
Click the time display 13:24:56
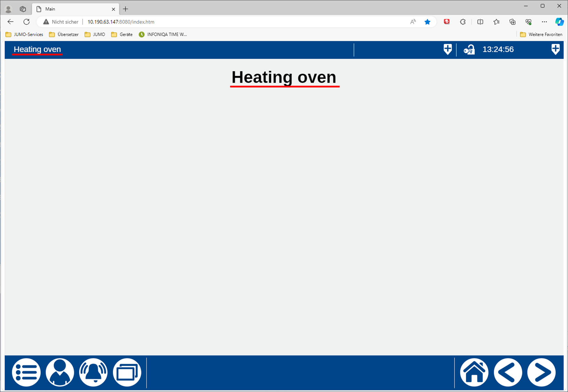point(498,49)
